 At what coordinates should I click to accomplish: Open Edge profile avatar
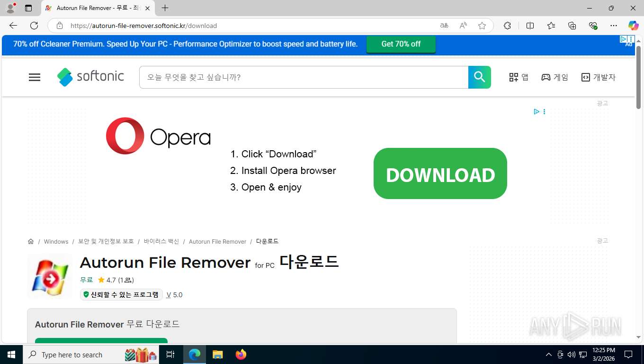(10, 8)
